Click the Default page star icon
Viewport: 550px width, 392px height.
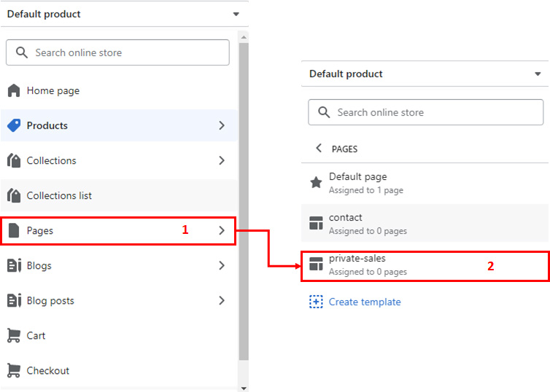tap(316, 182)
